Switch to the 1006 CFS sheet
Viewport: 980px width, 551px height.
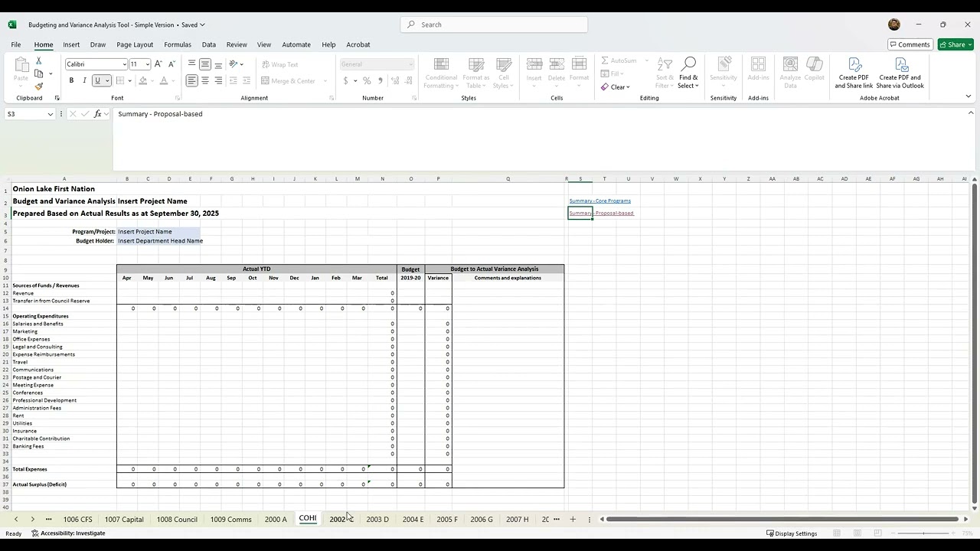[78, 519]
